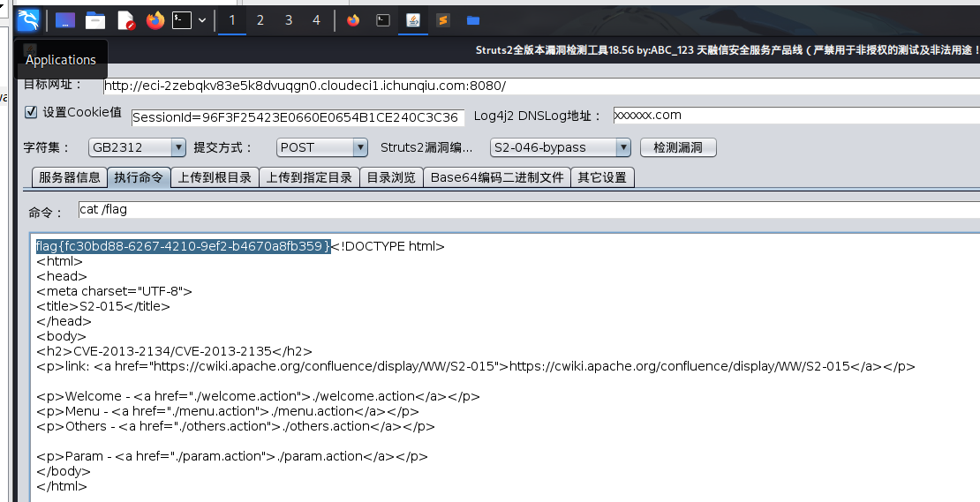Image resolution: width=980 pixels, height=502 pixels.
Task: Click the highlighted flag{fc30bd88...} text
Action: tap(183, 246)
